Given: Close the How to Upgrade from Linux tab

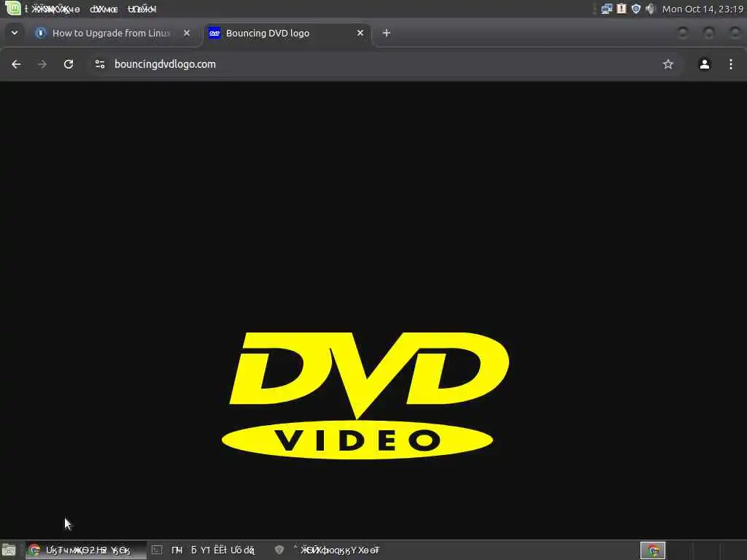Looking at the screenshot, I should coord(187,33).
